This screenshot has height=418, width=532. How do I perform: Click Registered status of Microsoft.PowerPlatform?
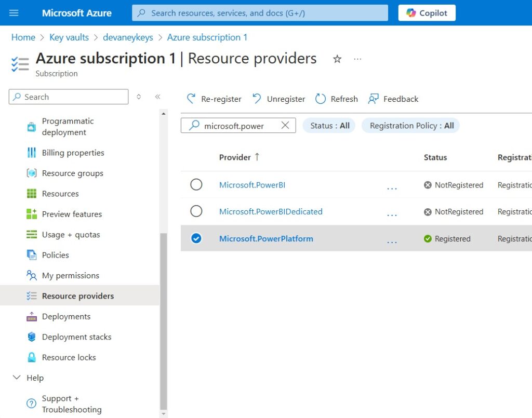(447, 238)
